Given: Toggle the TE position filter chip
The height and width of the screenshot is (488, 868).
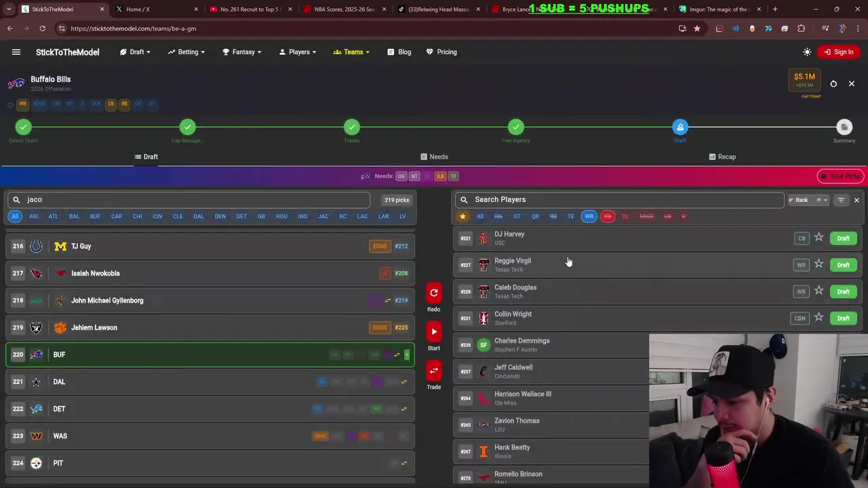Looking at the screenshot, I should pyautogui.click(x=571, y=216).
